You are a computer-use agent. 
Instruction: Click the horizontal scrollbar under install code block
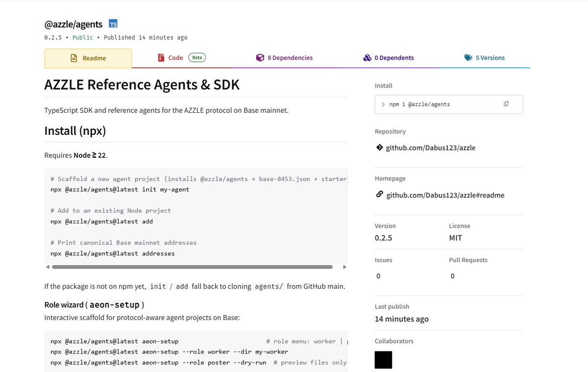tap(192, 267)
